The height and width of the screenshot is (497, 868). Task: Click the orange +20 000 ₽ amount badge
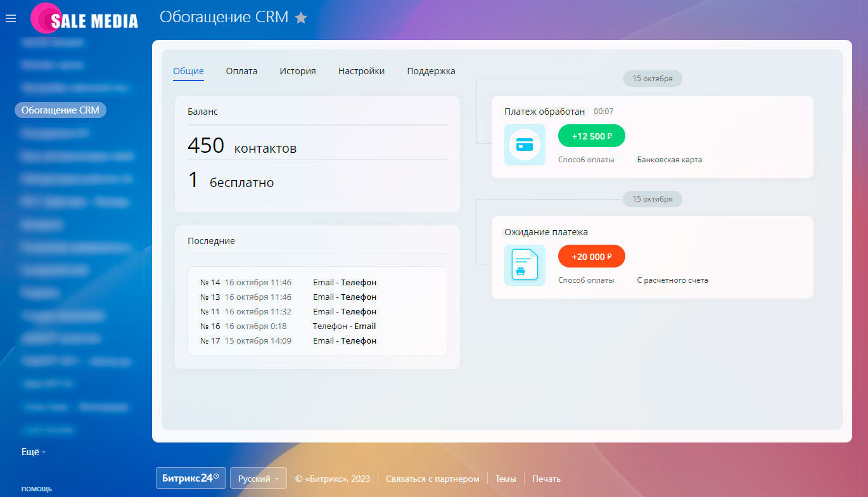tap(591, 256)
